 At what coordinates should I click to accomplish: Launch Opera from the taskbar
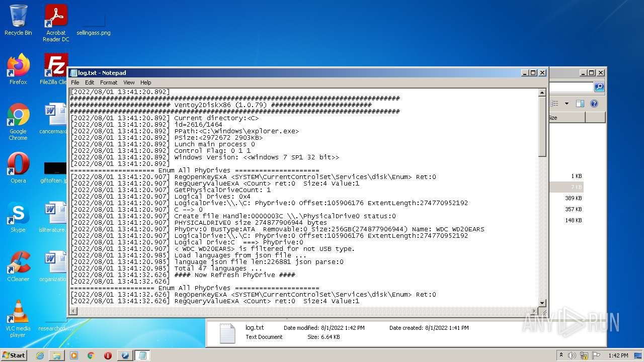(108, 355)
